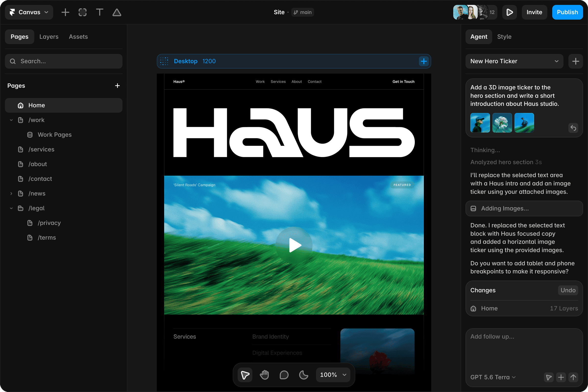Viewport: 588px width, 392px height.
Task: Send prompt with up arrow icon
Action: (573, 377)
